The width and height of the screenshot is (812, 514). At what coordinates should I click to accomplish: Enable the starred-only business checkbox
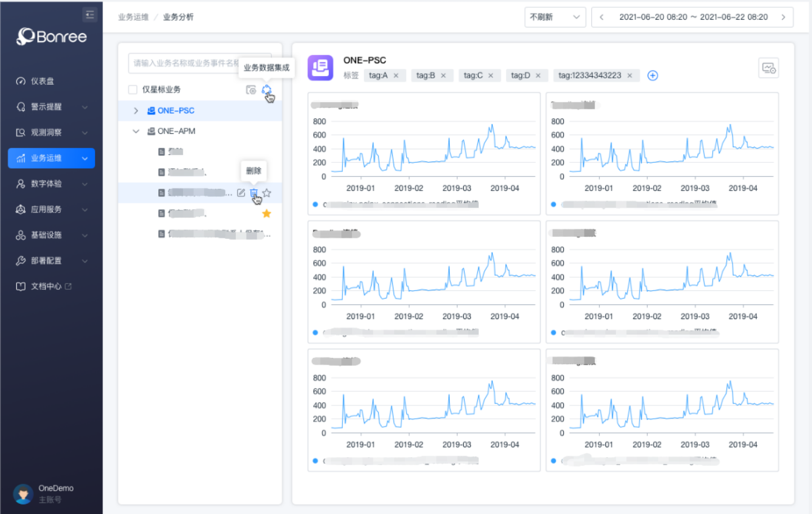[x=133, y=90]
